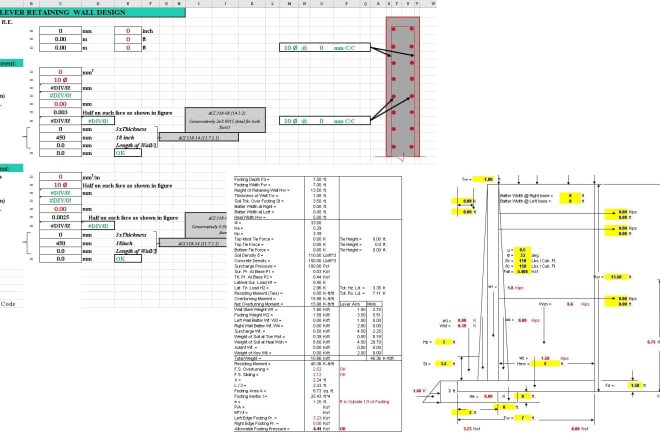Click the yellow Fw = 7 ft cell
Image resolution: width=660 pixels, height=440 pixels.
point(523,418)
